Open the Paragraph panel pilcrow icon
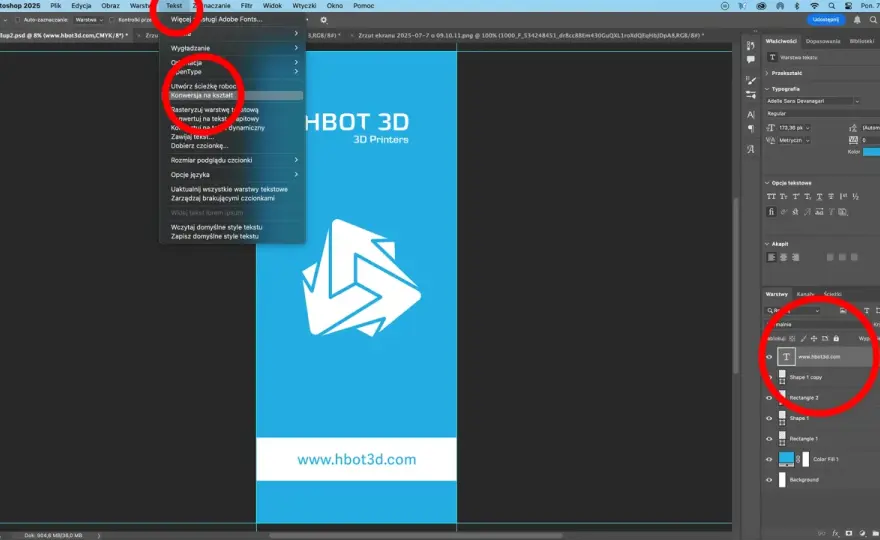 click(750, 129)
